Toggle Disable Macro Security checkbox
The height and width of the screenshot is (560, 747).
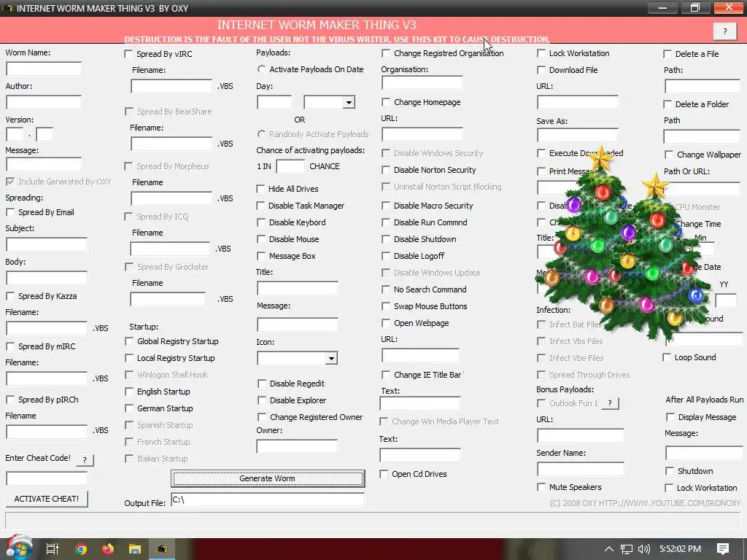[386, 206]
